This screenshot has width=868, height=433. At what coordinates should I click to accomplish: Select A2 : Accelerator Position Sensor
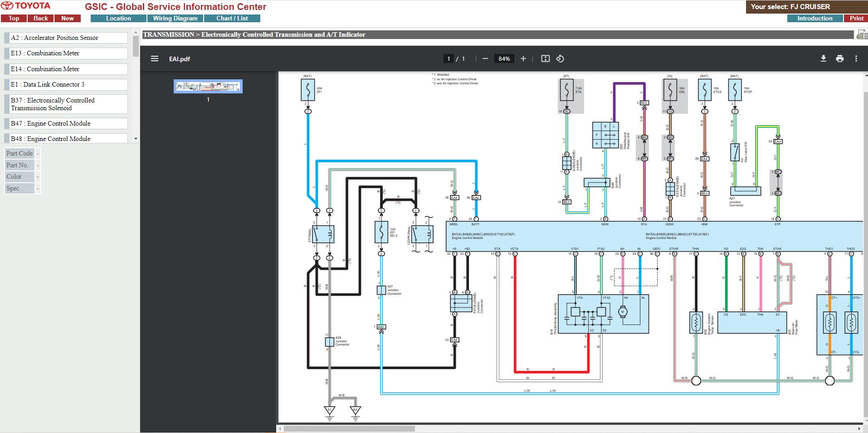tap(66, 38)
